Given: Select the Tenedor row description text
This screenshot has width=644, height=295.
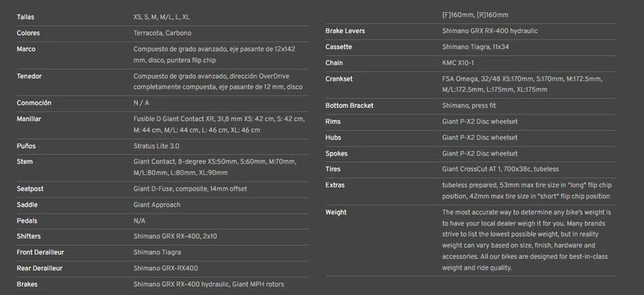Looking at the screenshot, I should click(218, 81).
